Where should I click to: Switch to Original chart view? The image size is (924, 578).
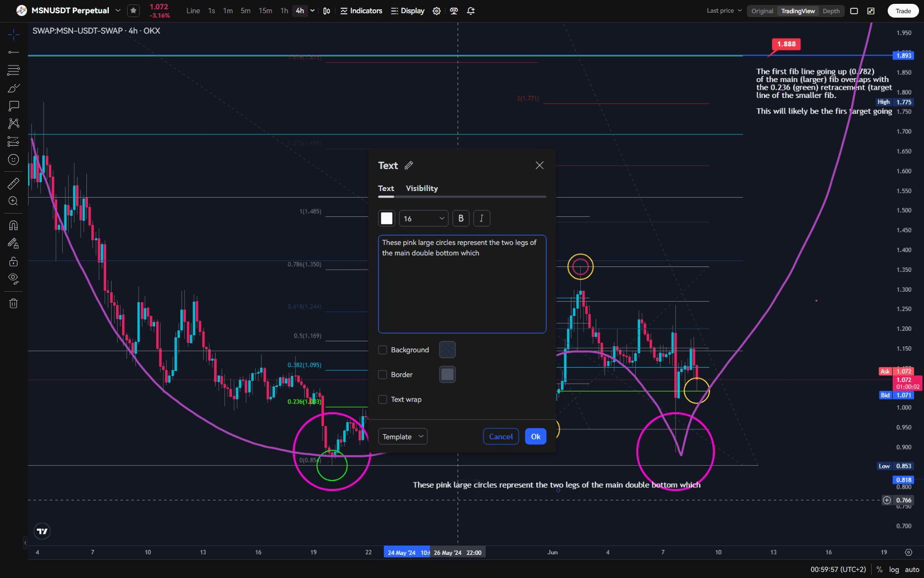click(x=762, y=11)
